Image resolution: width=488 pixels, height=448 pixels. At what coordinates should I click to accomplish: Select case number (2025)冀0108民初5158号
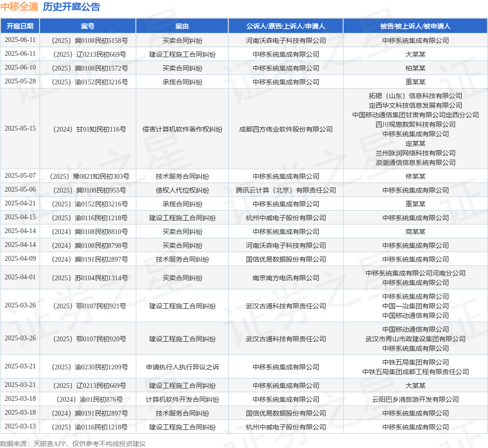pyautogui.click(x=90, y=41)
